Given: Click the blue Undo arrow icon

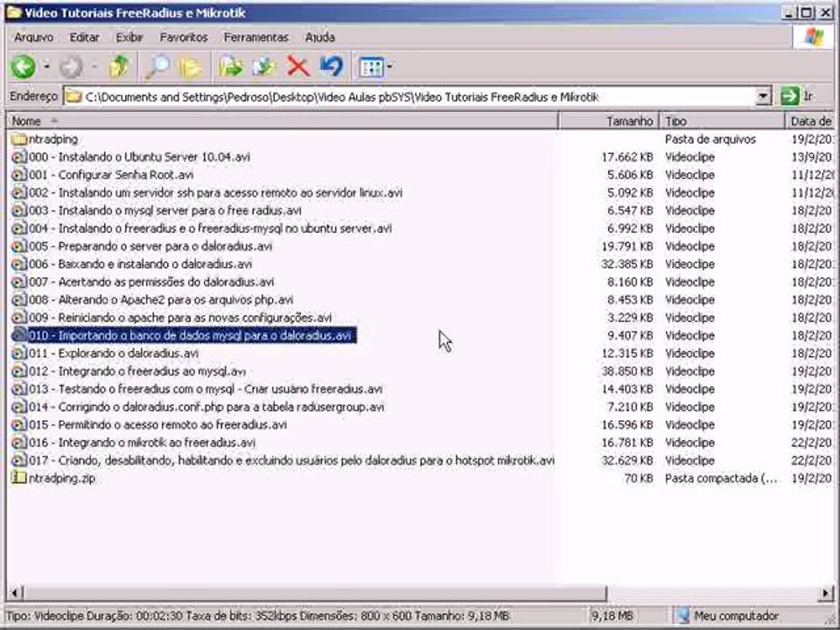Looking at the screenshot, I should pos(332,66).
